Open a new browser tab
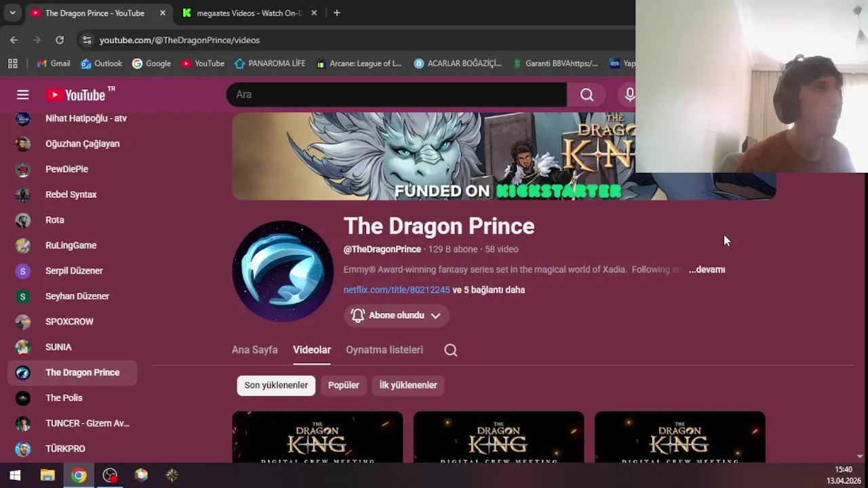868x488 pixels. [337, 13]
